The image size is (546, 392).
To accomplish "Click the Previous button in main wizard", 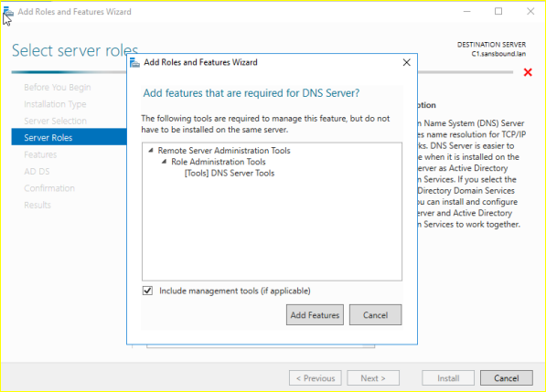I will (x=316, y=378).
